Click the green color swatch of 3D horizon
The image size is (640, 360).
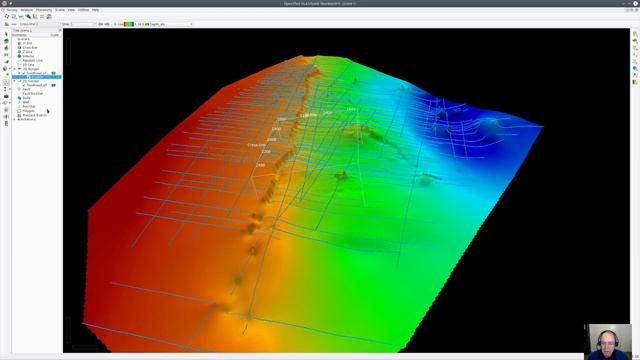[53, 73]
